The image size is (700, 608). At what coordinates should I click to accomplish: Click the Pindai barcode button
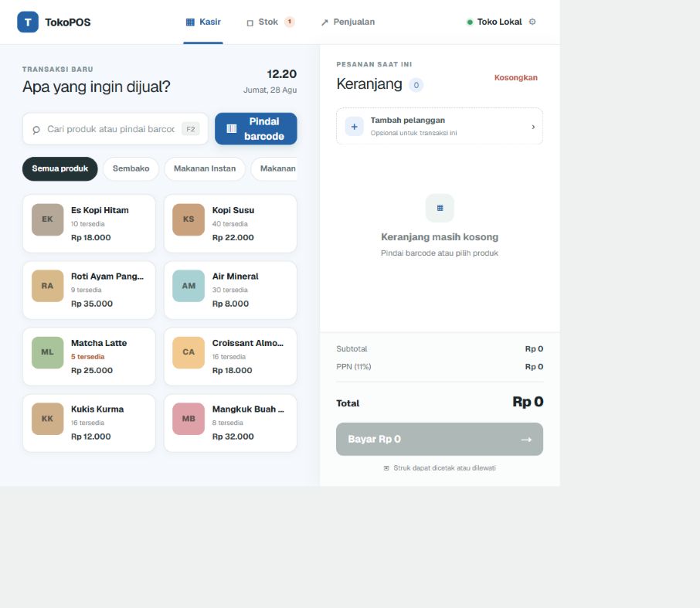[256, 128]
